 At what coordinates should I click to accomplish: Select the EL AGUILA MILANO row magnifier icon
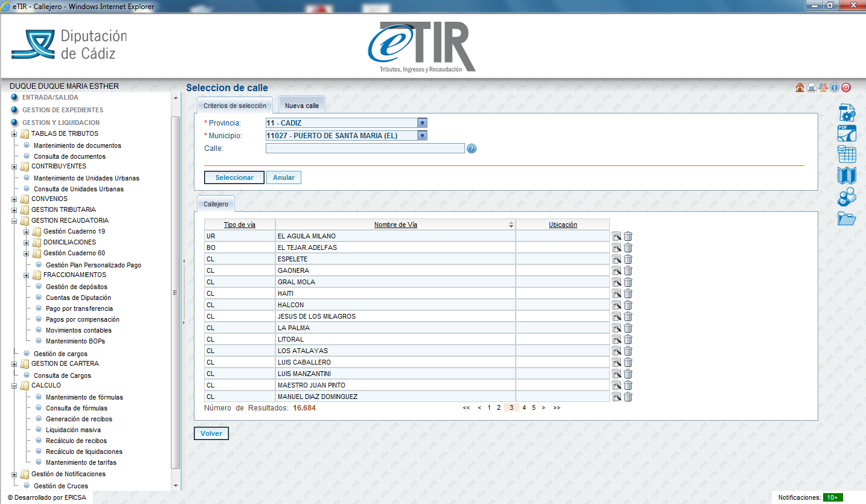click(x=617, y=236)
